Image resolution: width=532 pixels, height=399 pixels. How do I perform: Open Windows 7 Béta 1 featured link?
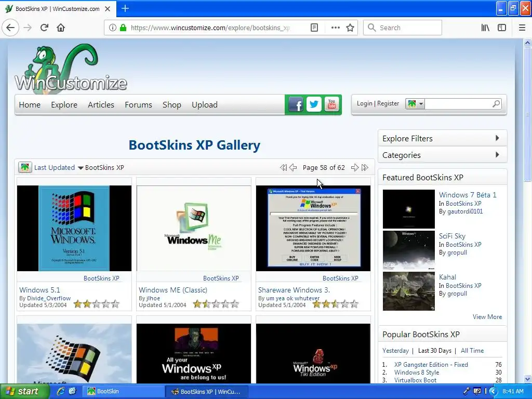click(468, 195)
